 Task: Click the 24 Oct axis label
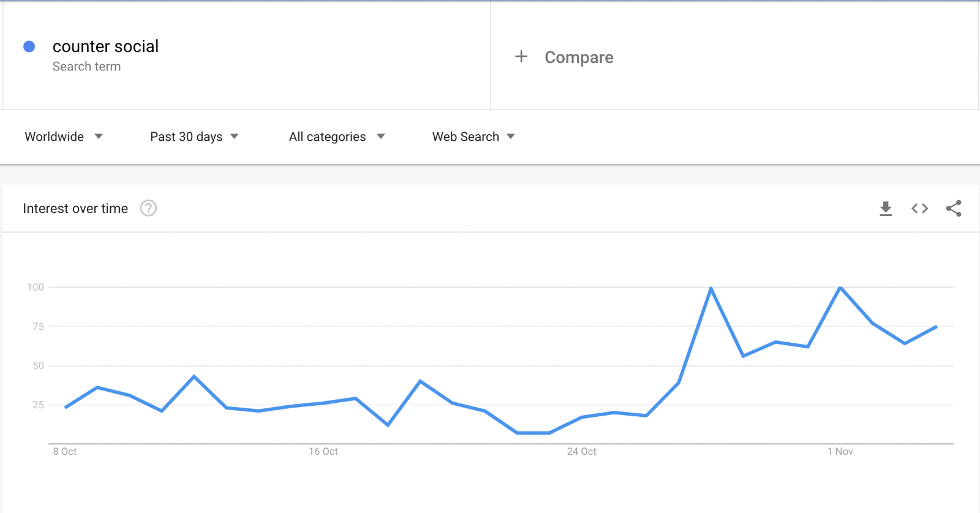click(x=582, y=452)
